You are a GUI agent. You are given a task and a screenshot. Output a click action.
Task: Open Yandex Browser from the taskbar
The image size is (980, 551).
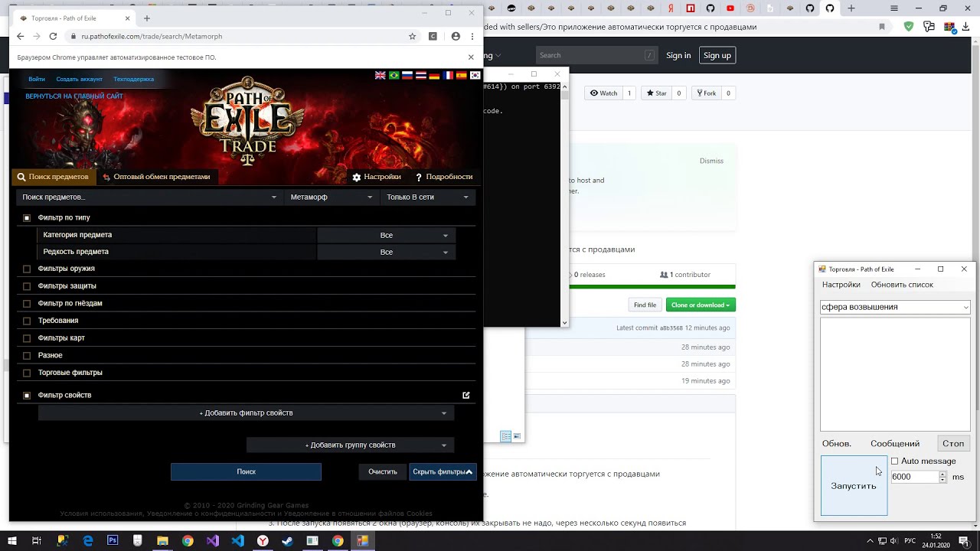(263, 540)
